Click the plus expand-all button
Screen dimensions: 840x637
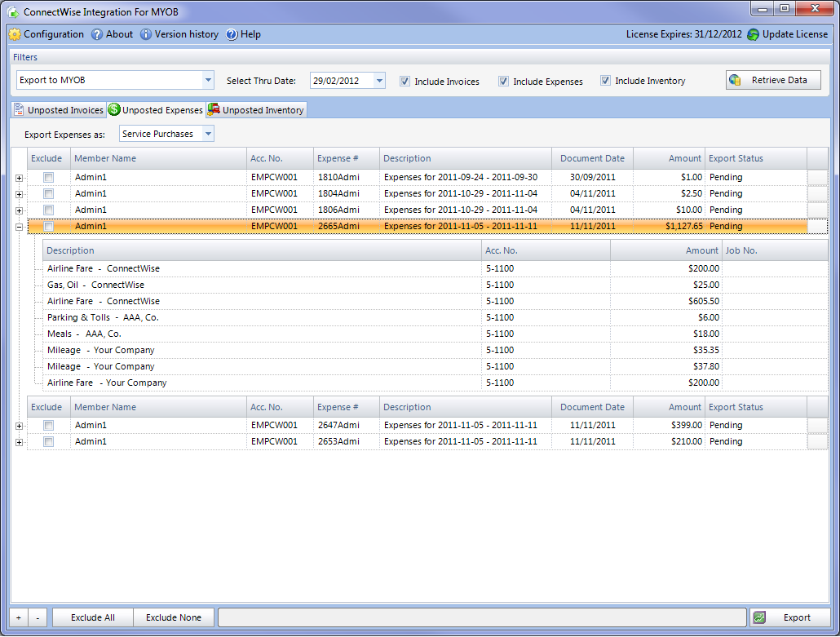tap(19, 617)
